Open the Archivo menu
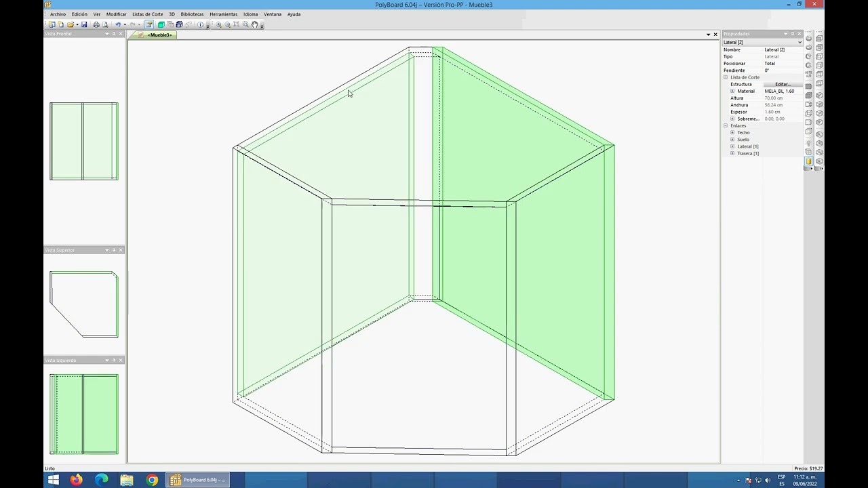The image size is (868, 488). (x=58, y=14)
